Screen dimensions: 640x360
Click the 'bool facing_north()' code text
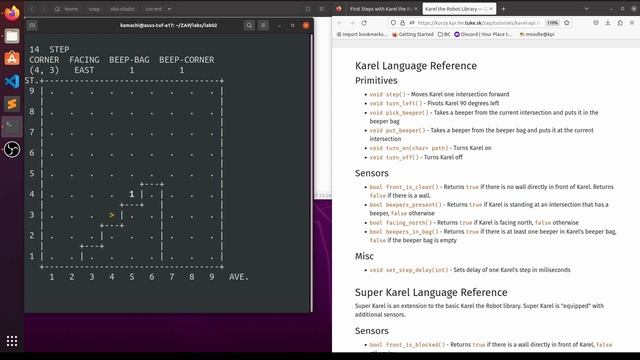point(400,222)
